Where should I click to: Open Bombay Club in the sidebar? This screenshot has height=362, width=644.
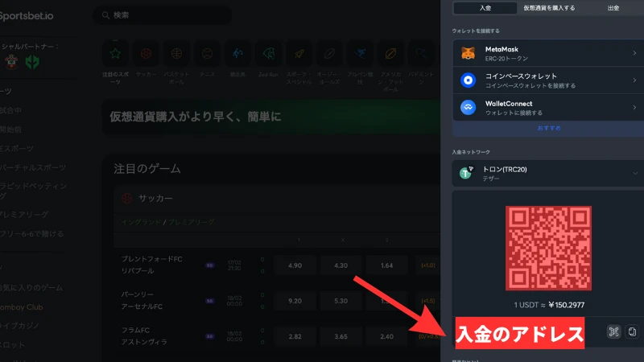[22, 307]
